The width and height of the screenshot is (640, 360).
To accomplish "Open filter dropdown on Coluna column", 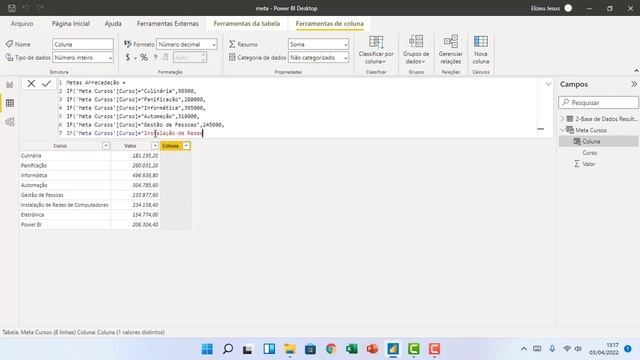I will click(186, 146).
